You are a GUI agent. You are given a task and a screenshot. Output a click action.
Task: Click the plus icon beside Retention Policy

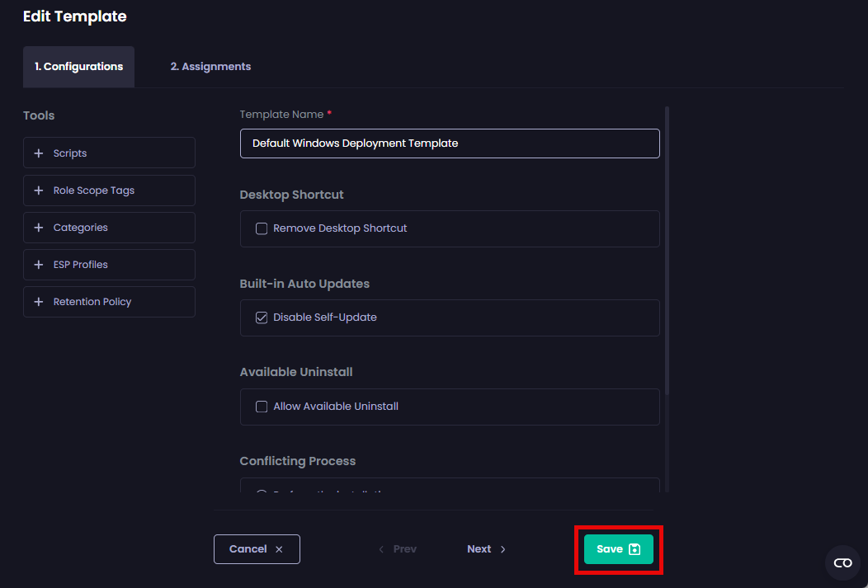[39, 302]
